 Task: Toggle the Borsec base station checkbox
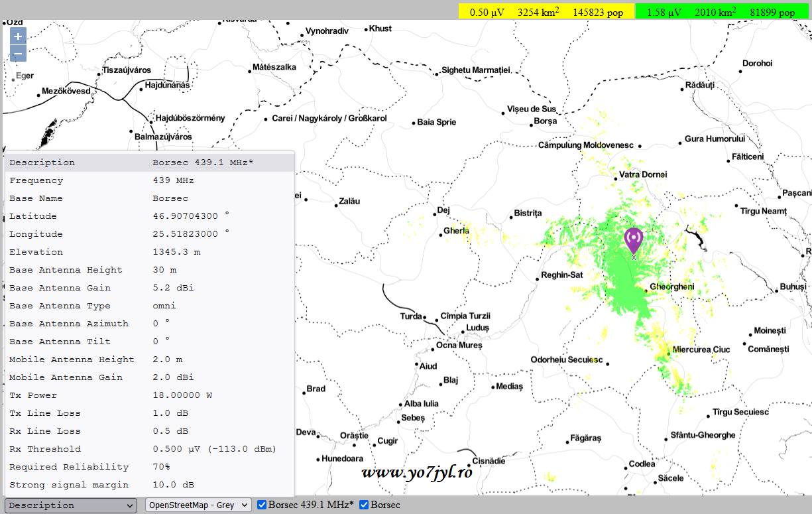[364, 505]
